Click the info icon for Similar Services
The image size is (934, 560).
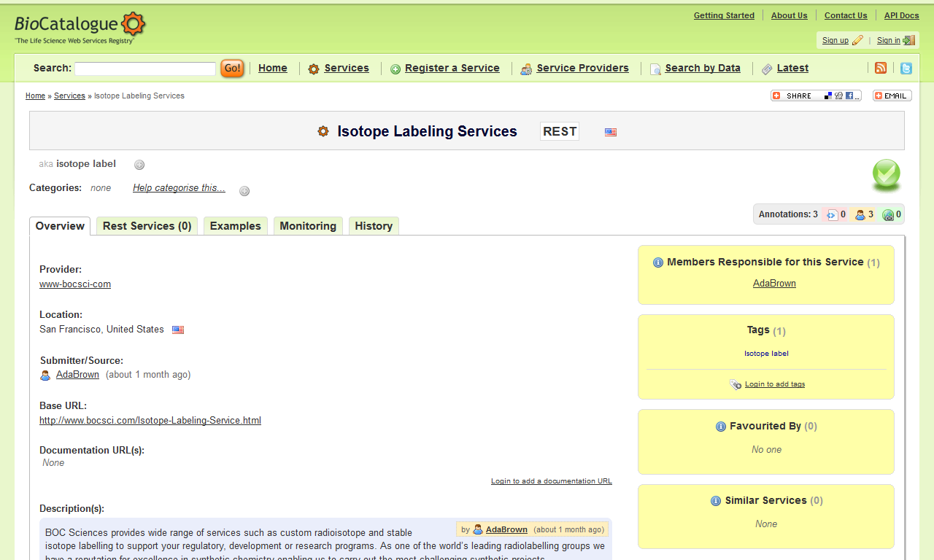pyautogui.click(x=716, y=501)
